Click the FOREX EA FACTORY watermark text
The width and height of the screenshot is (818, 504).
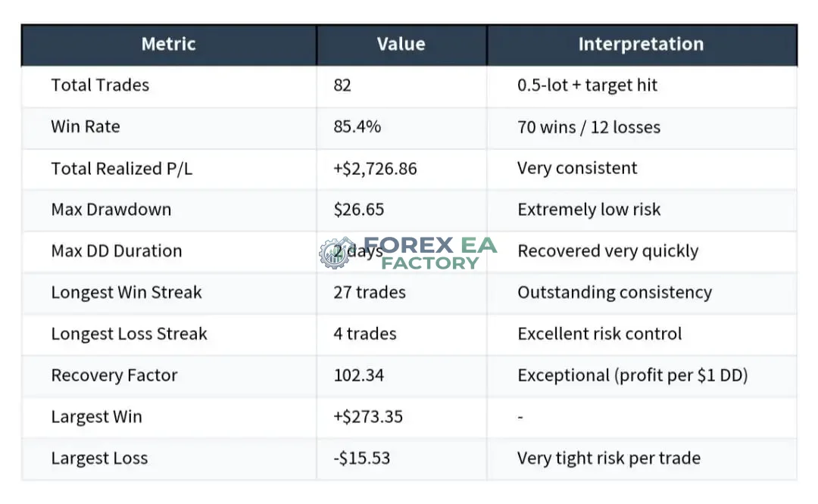[x=430, y=254]
